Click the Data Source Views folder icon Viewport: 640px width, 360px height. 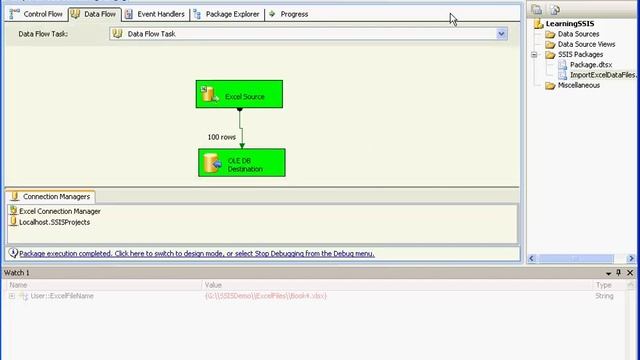click(550, 44)
